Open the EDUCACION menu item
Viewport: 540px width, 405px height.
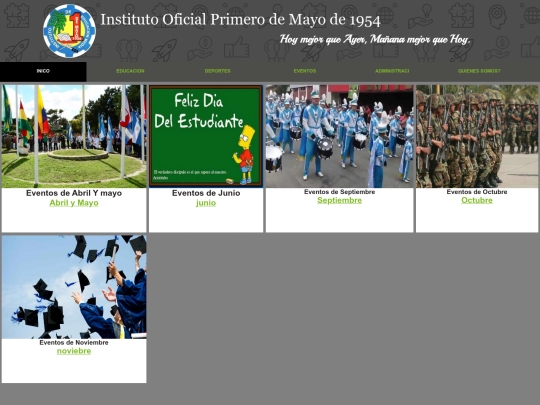coord(130,71)
